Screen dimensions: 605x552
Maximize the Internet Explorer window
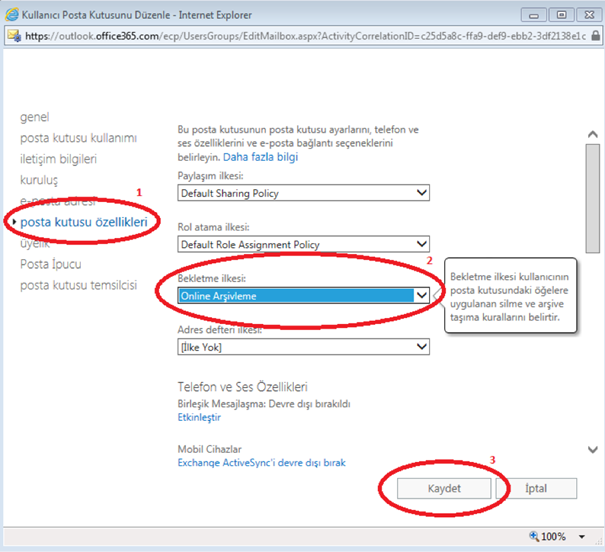561,15
